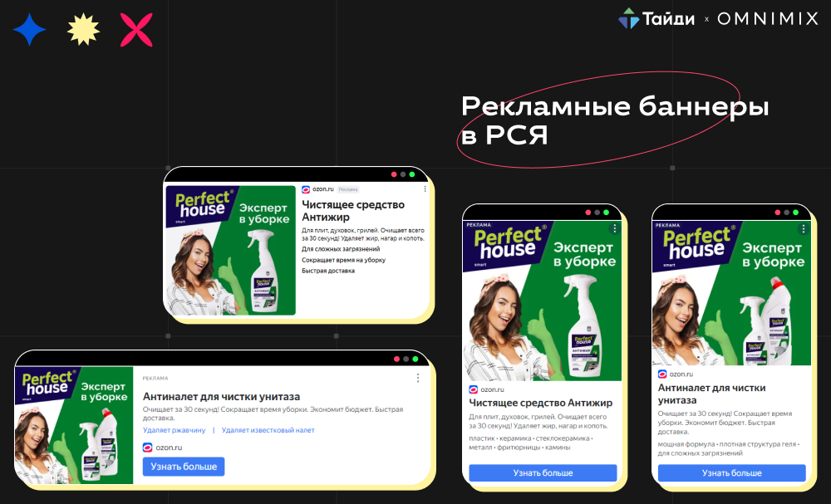Click ozon.ru icon in vertical Антижир banner

474,389
